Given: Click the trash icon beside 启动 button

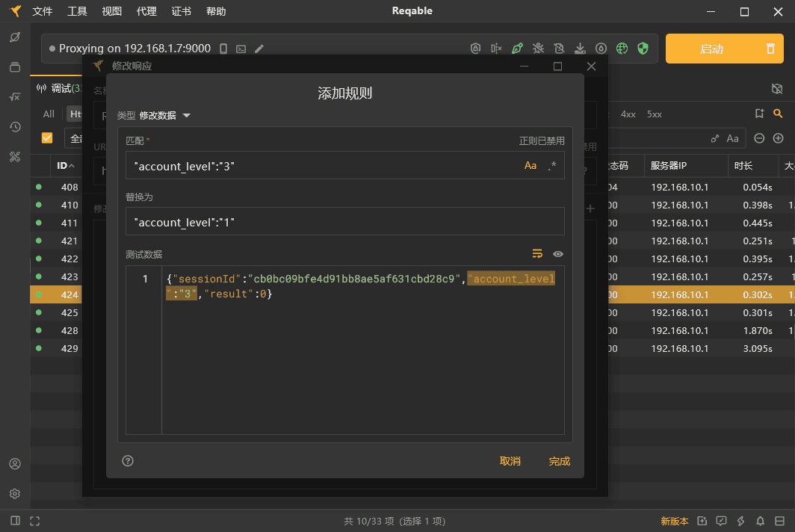Looking at the screenshot, I should [x=770, y=49].
